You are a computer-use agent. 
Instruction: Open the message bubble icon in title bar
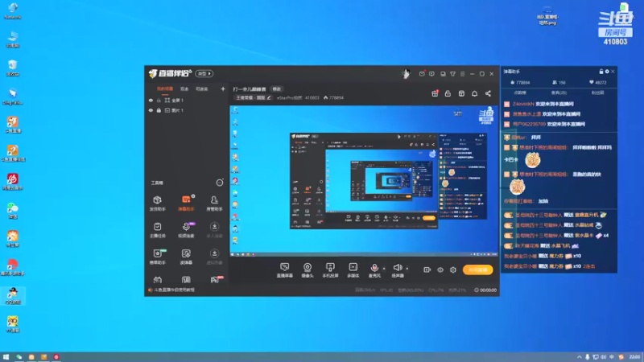point(431,74)
